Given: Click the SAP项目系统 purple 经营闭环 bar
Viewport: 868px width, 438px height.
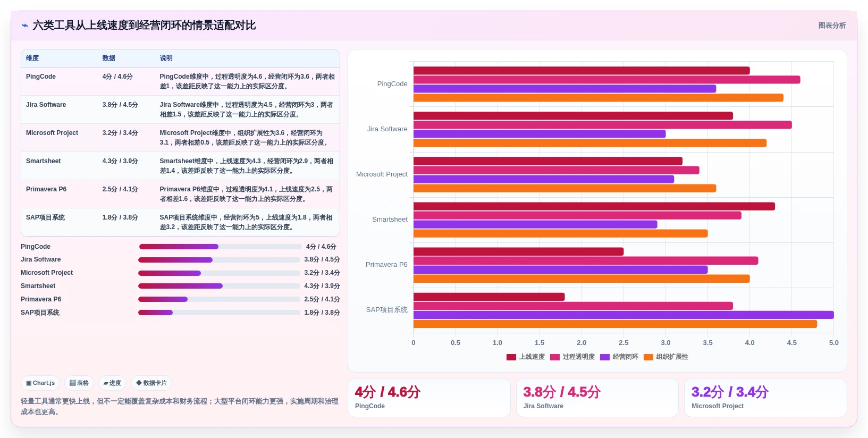Looking at the screenshot, I should 623,315.
